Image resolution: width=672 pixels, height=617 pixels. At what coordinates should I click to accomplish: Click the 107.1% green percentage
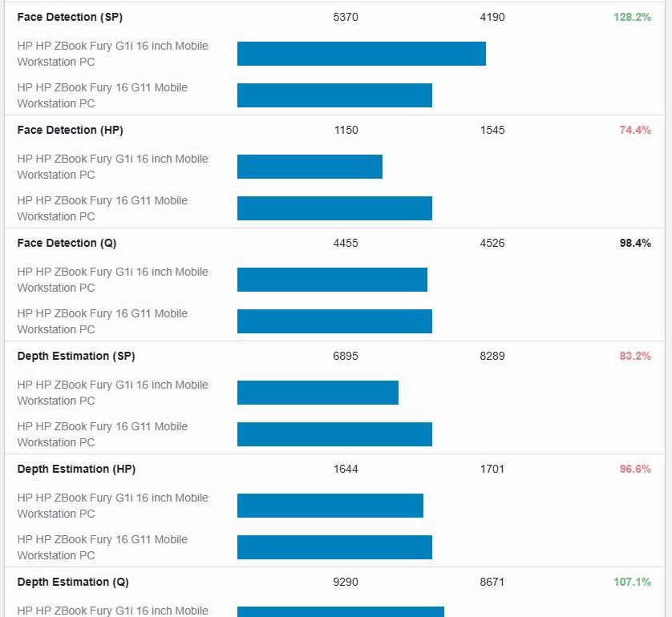632,582
